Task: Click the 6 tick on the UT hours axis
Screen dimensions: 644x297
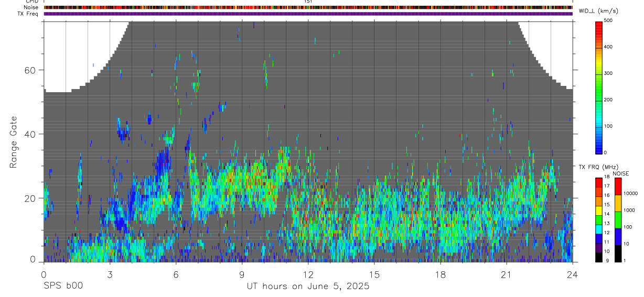Action: [176, 274]
